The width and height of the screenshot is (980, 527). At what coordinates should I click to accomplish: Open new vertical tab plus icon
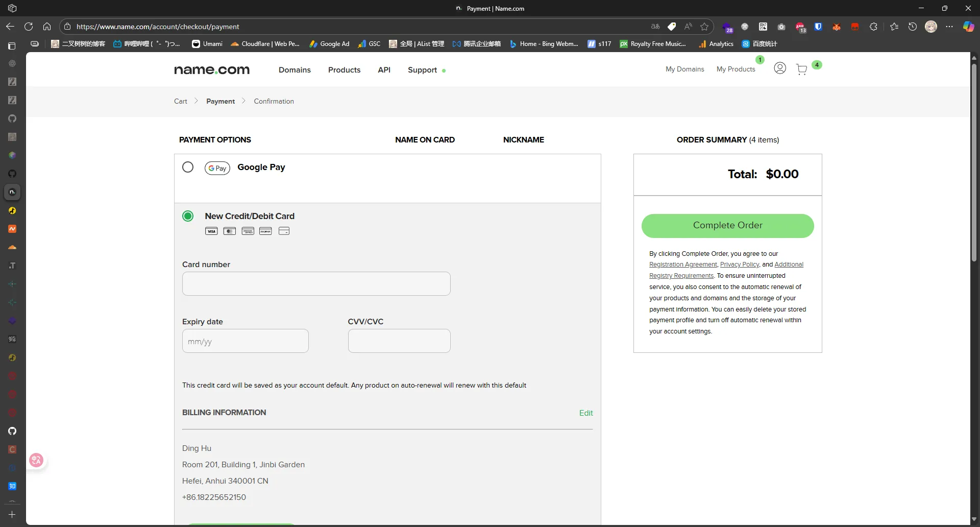(x=12, y=515)
